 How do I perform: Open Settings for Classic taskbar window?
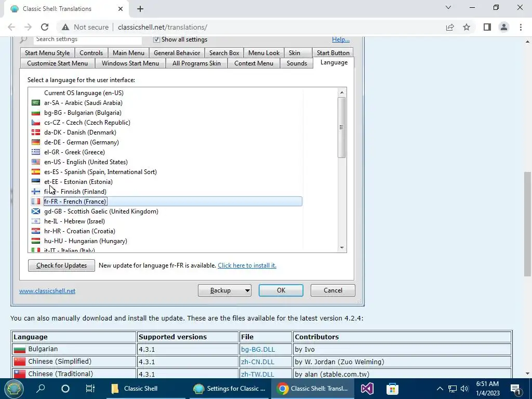tap(229, 389)
